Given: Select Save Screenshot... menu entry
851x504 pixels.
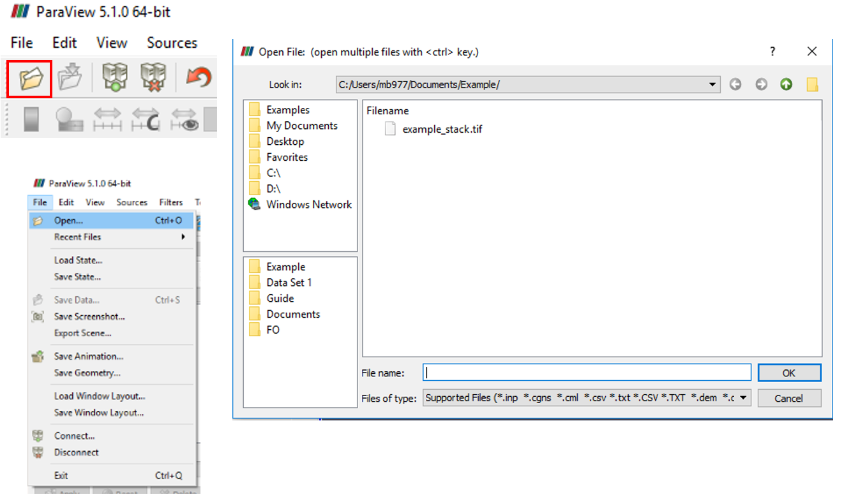Looking at the screenshot, I should click(89, 316).
